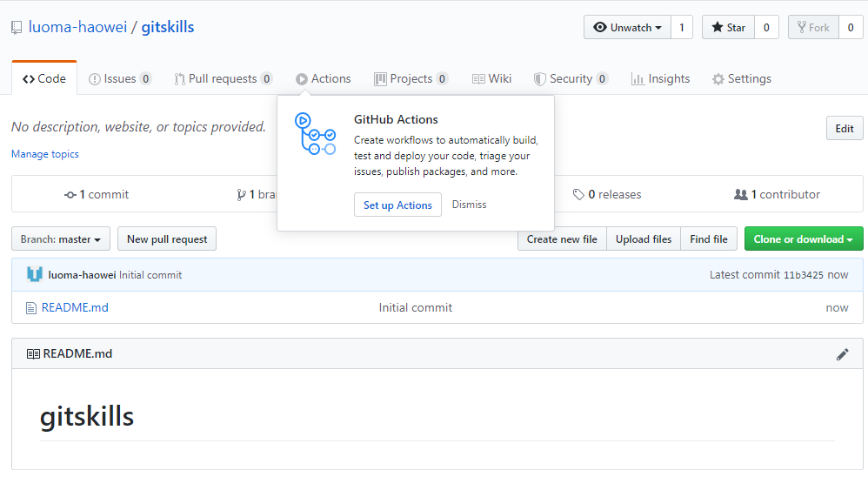868x477 pixels.
Task: Click the repository description placeholder text
Action: pyautogui.click(x=138, y=127)
